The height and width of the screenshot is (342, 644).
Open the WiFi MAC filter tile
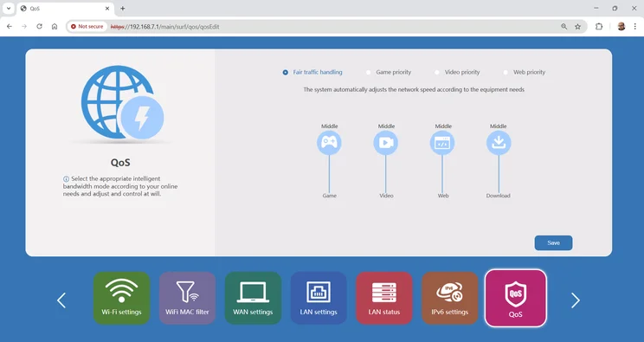pos(187,298)
